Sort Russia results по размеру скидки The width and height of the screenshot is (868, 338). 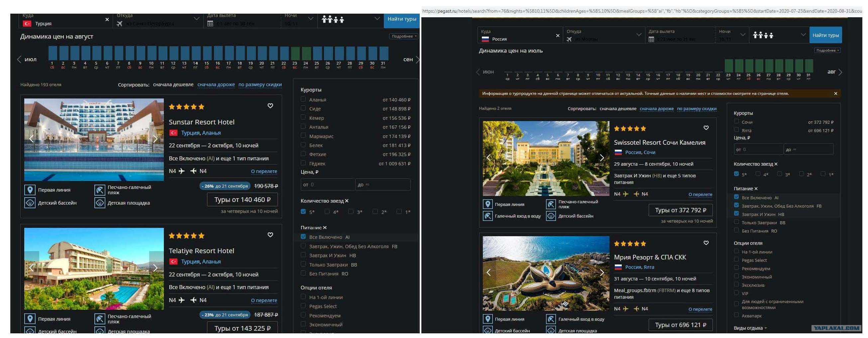click(x=697, y=108)
